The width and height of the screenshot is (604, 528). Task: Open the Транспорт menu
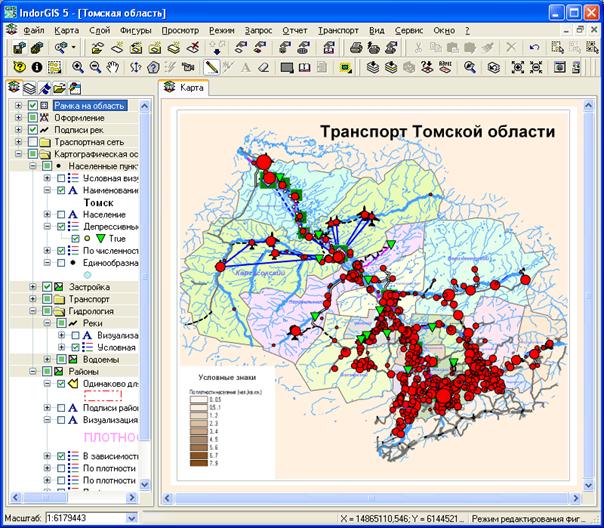(x=337, y=30)
